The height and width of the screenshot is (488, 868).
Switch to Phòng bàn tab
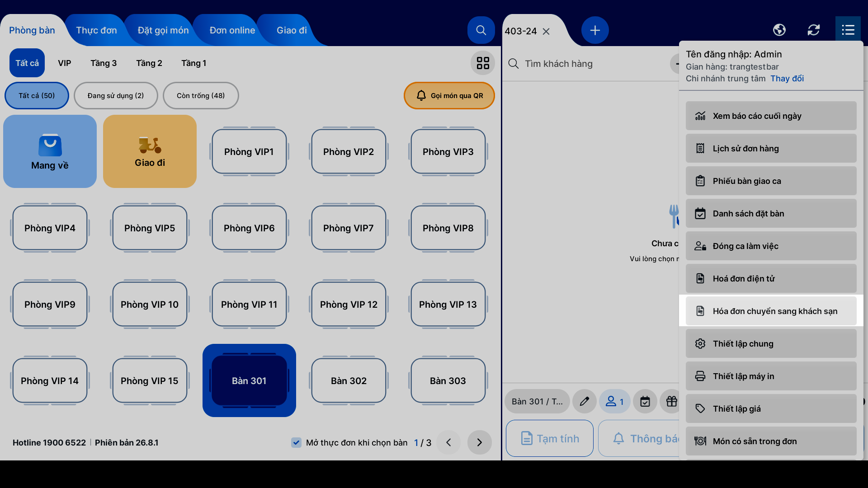(x=32, y=30)
